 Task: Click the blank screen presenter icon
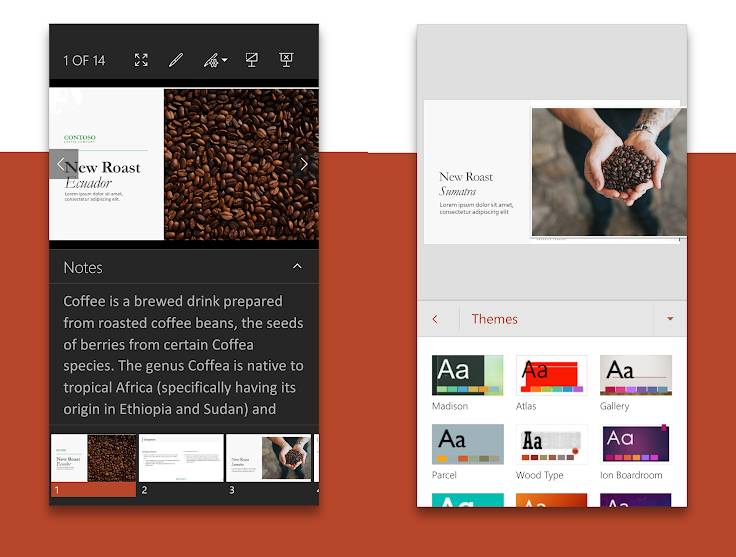pyautogui.click(x=252, y=60)
